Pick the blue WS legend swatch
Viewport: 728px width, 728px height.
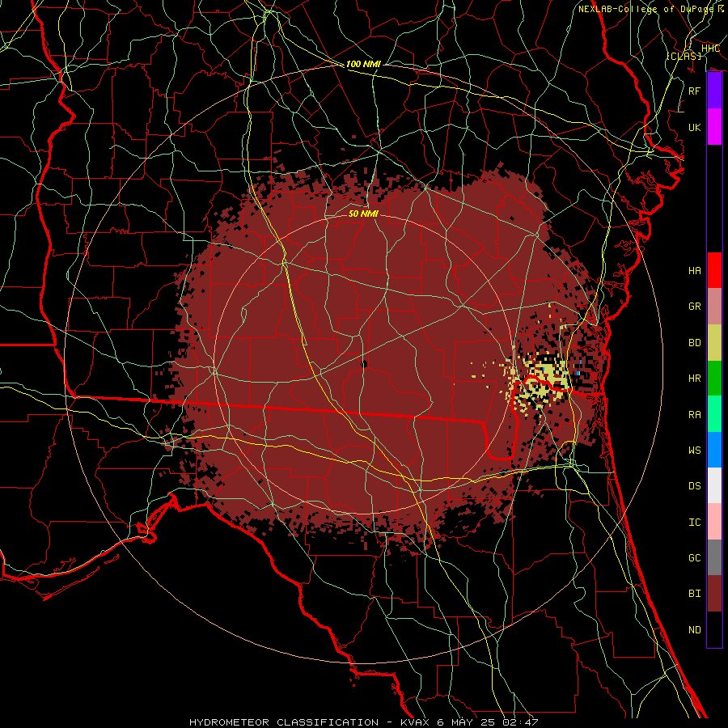point(714,450)
